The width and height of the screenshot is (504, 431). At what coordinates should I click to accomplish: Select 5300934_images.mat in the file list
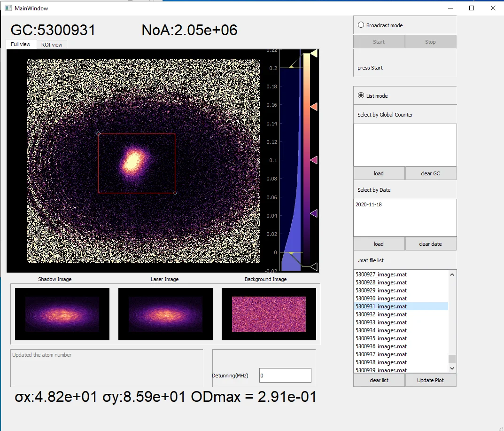(381, 330)
